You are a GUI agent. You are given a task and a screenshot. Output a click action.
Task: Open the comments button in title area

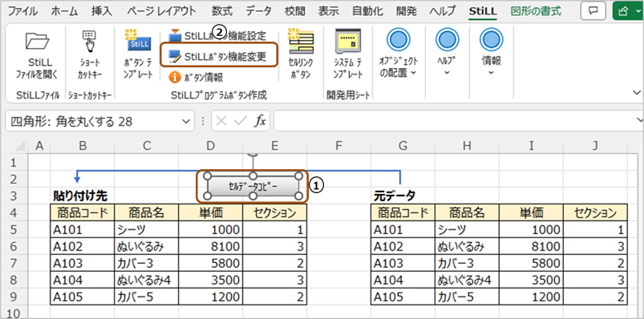point(593,11)
